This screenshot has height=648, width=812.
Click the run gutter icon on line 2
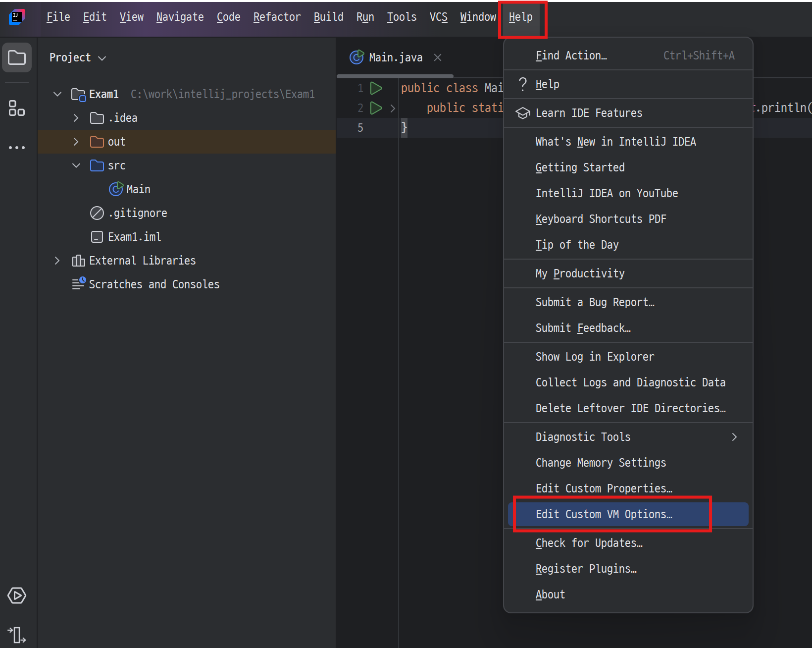[x=376, y=108]
